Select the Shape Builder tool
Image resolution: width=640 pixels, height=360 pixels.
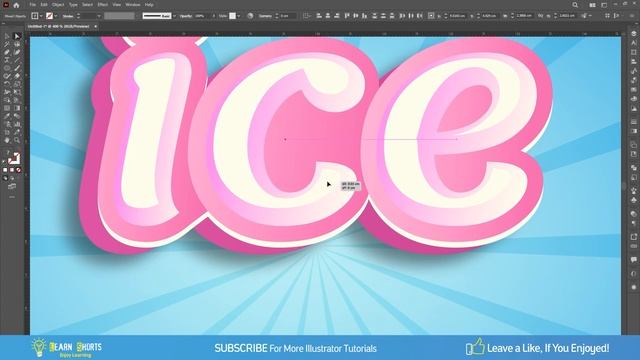[7, 100]
